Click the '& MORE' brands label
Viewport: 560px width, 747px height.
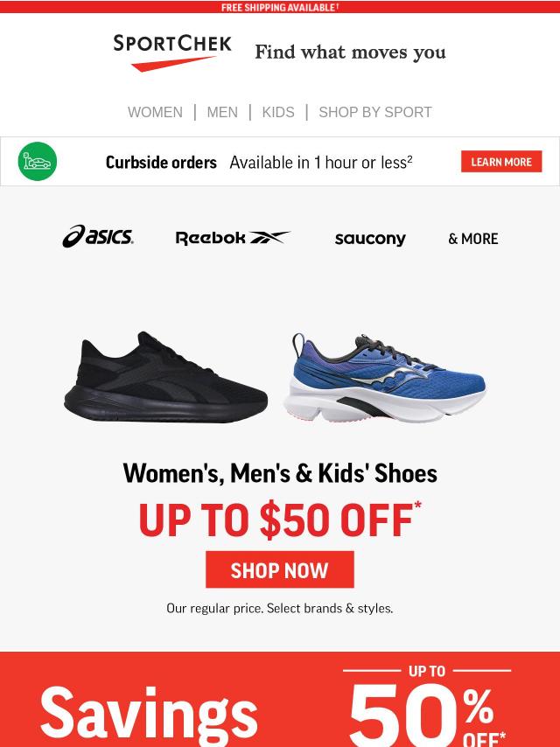point(473,239)
